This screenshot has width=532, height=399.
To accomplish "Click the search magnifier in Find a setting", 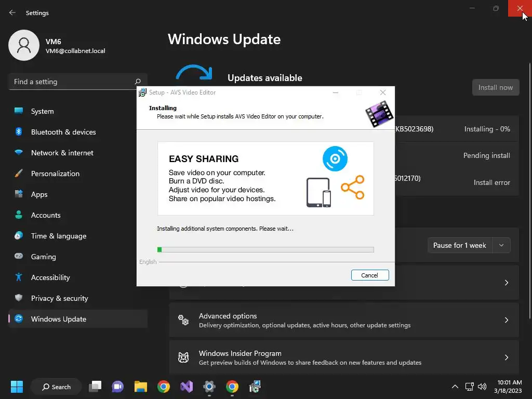I will pyautogui.click(x=138, y=82).
